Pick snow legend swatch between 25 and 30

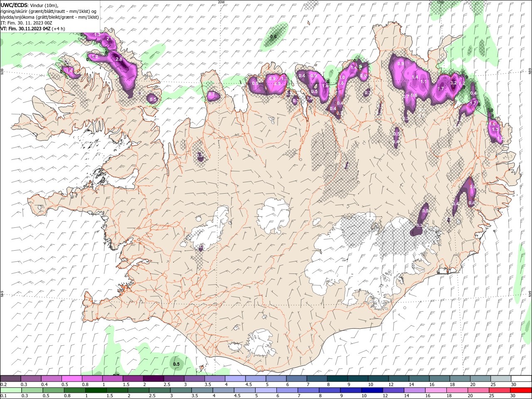(x=500, y=378)
